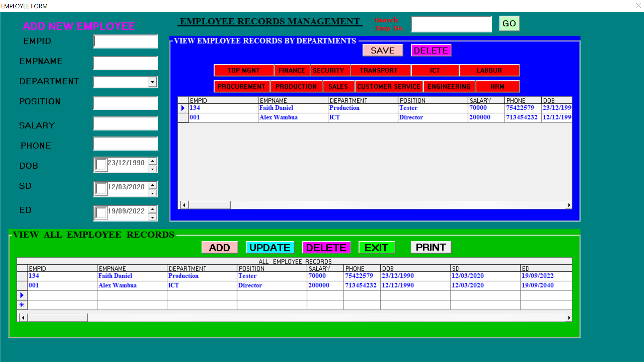644x362 pixels.
Task: Show the CUSTOMER SERVICE department records
Action: click(388, 86)
